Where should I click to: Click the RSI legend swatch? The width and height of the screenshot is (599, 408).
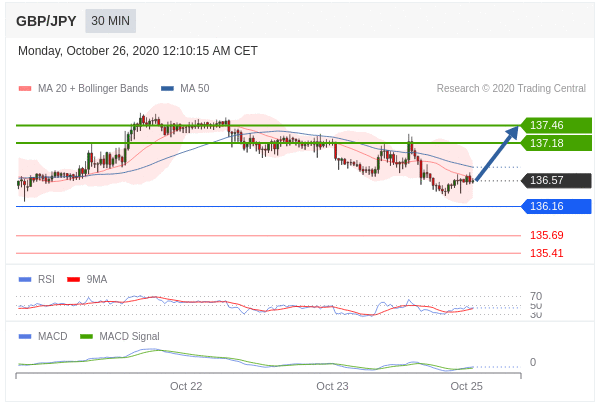[x=25, y=280]
